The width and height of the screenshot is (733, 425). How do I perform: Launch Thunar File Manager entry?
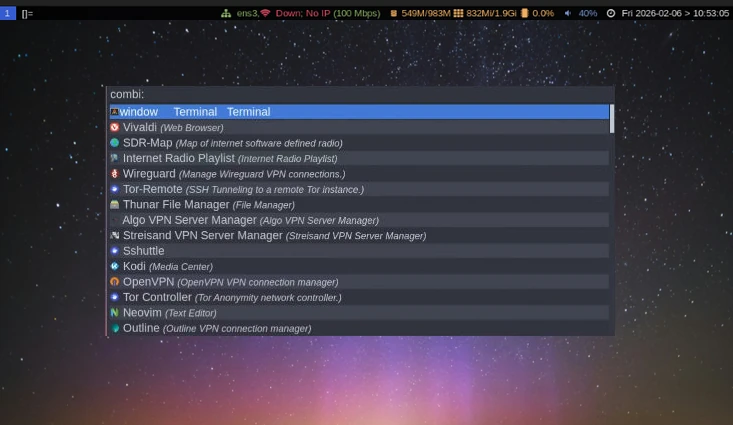coord(359,204)
